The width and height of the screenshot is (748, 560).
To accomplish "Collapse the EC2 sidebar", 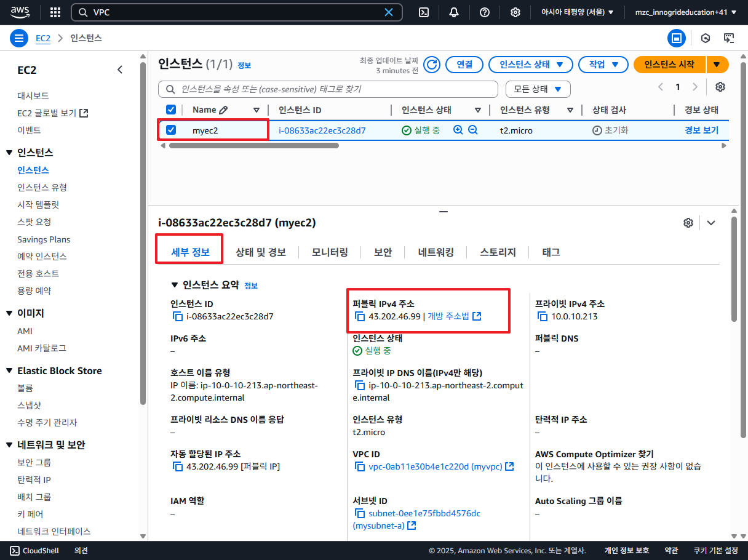I will click(x=120, y=70).
